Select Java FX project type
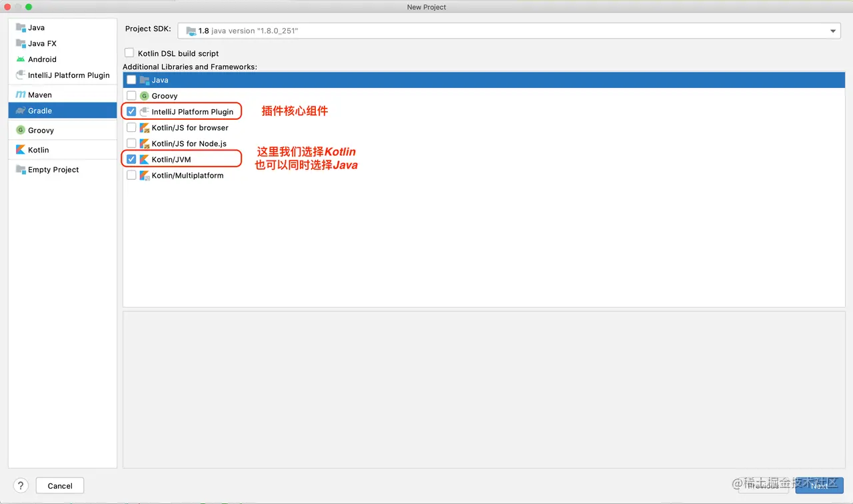The width and height of the screenshot is (853, 504). coord(63,43)
